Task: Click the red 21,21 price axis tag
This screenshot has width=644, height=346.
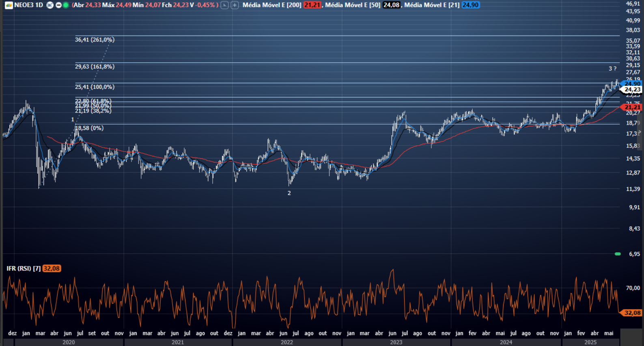Action: 632,107
